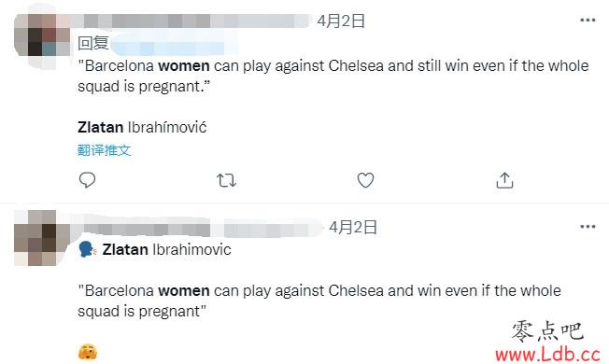
Task: Open first tweet's blurred author name
Action: point(191,21)
